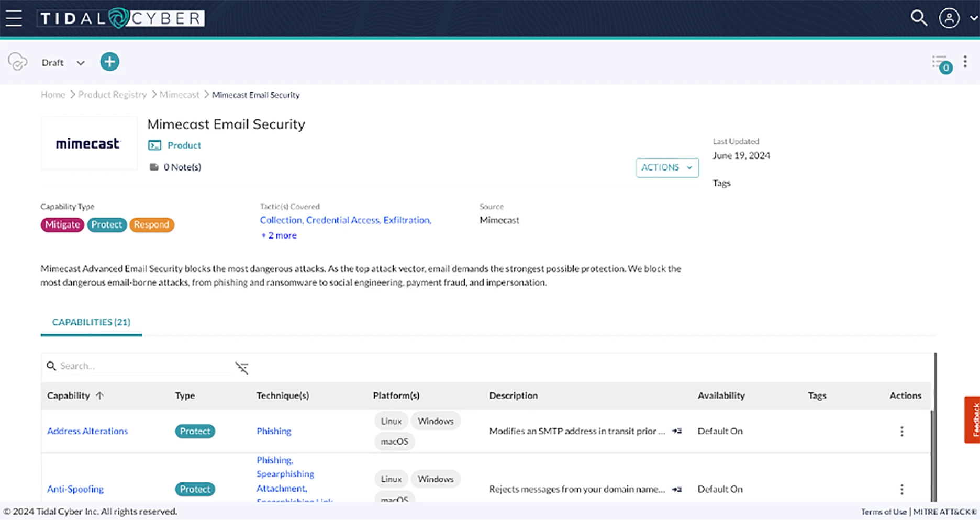Click Windows chip in Anti-Spoofing row

click(x=436, y=479)
